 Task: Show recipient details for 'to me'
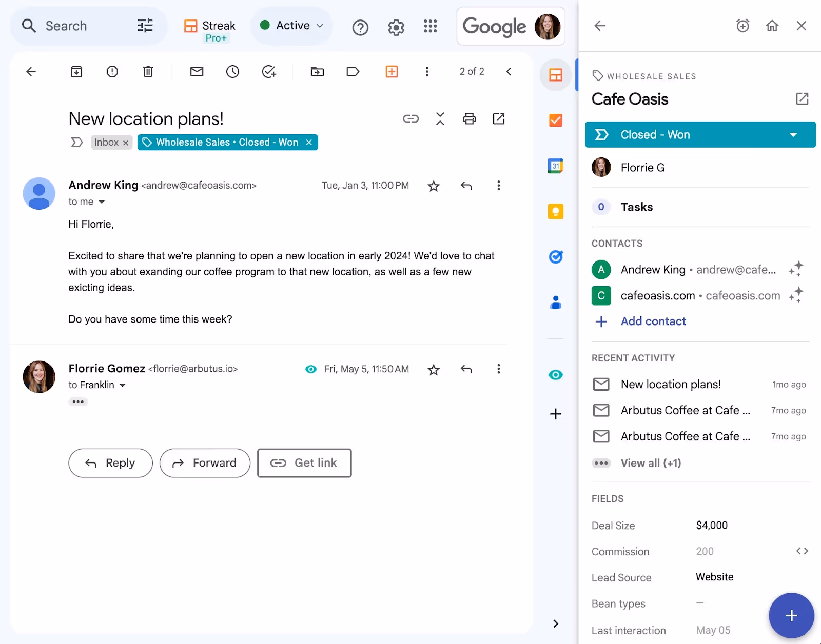[x=102, y=202]
